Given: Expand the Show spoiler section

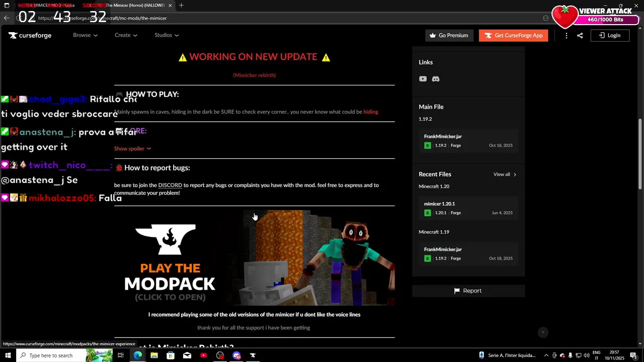Looking at the screenshot, I should (x=132, y=149).
